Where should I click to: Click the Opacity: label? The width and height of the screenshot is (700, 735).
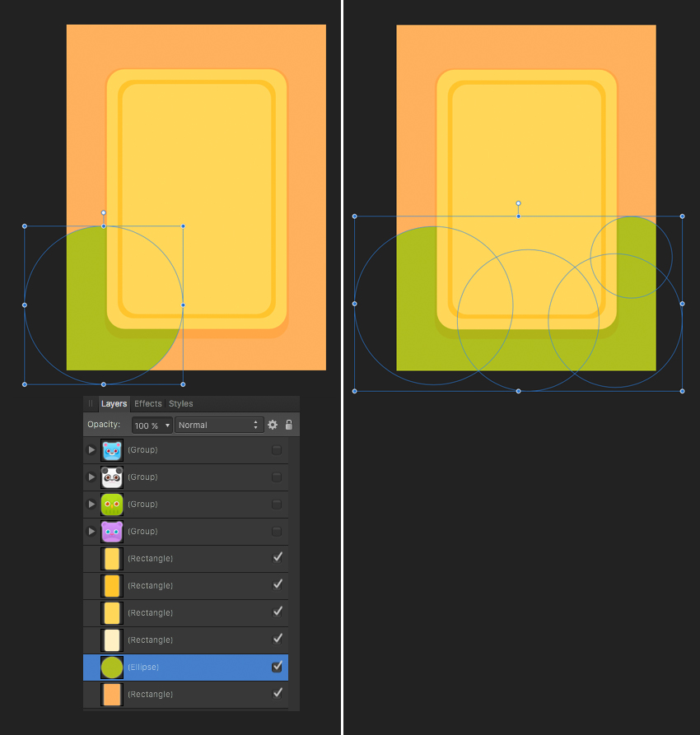coord(104,424)
